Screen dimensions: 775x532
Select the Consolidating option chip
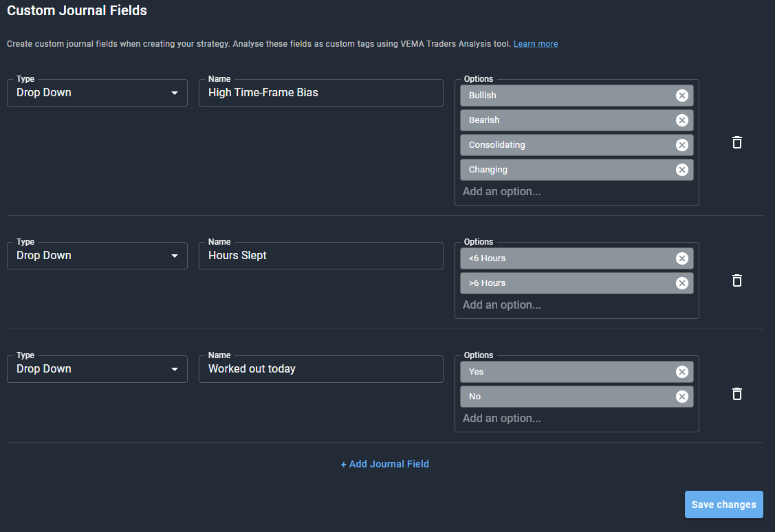point(577,145)
